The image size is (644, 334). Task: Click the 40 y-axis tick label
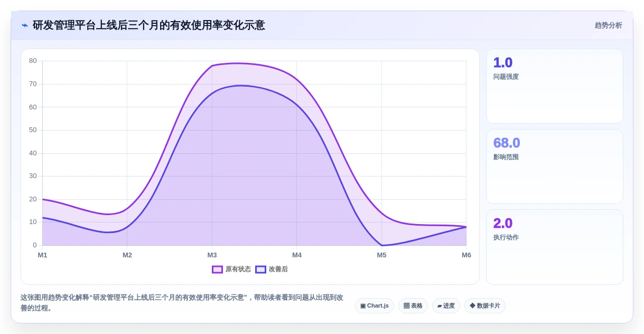pos(33,153)
